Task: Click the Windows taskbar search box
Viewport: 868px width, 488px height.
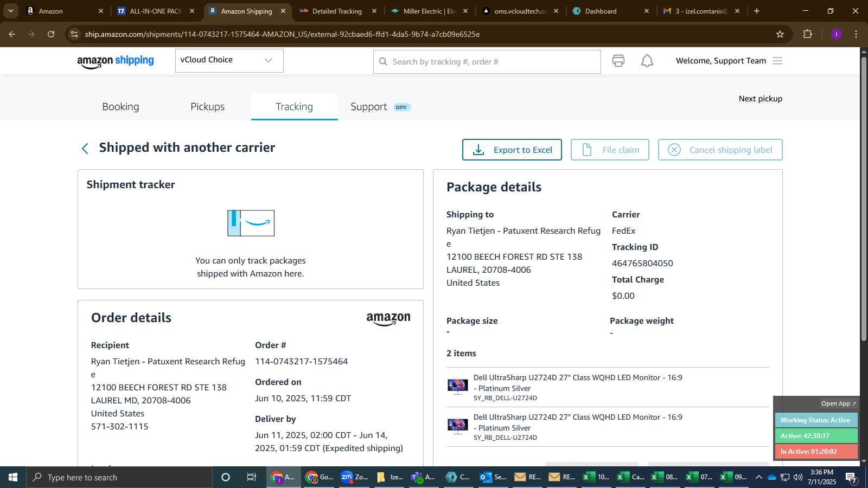Action: coord(119,477)
